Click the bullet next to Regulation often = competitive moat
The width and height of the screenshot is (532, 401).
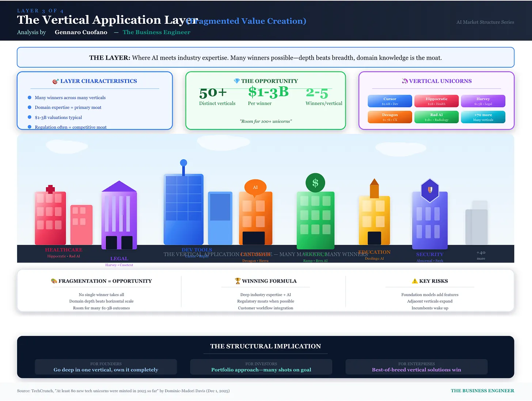30,127
